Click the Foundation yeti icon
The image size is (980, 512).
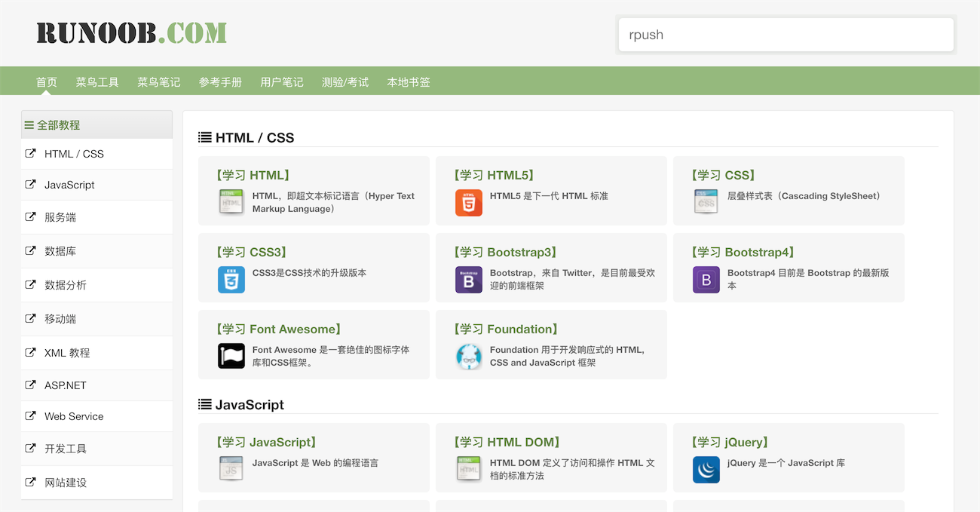click(469, 357)
